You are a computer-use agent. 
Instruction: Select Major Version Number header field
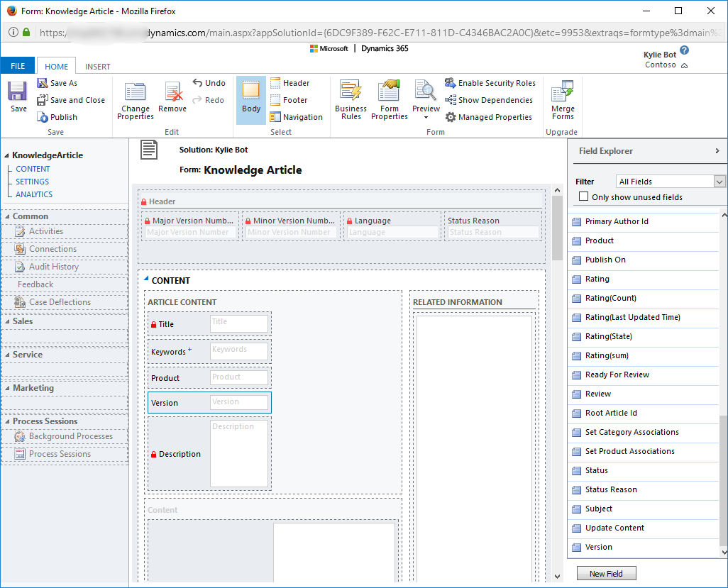click(189, 226)
